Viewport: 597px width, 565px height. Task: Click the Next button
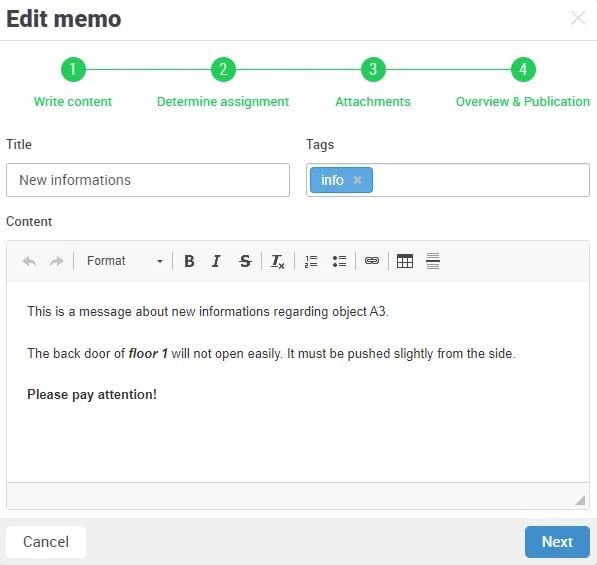(x=557, y=542)
